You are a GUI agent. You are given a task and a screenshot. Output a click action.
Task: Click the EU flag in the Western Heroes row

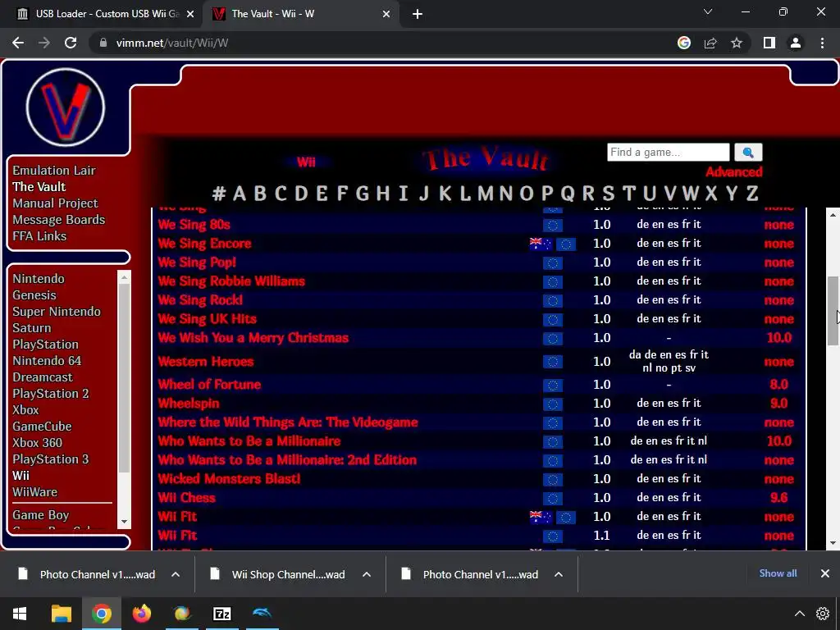tap(553, 362)
